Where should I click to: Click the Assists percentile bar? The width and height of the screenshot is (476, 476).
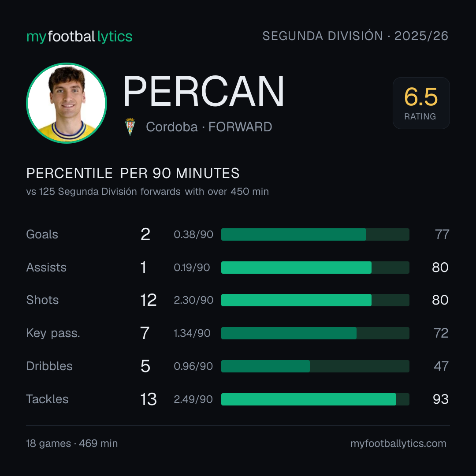315,268
